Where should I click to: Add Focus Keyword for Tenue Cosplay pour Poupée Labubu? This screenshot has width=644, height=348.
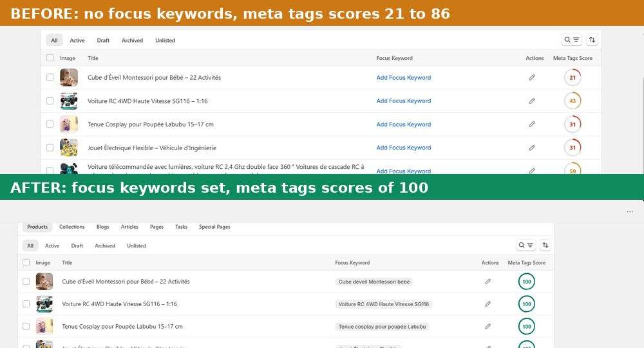pyautogui.click(x=404, y=124)
